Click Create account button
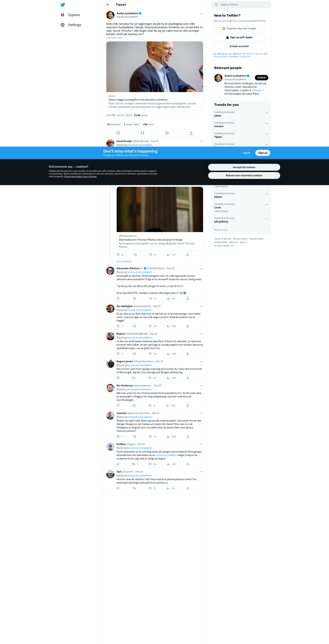 pos(239,46)
